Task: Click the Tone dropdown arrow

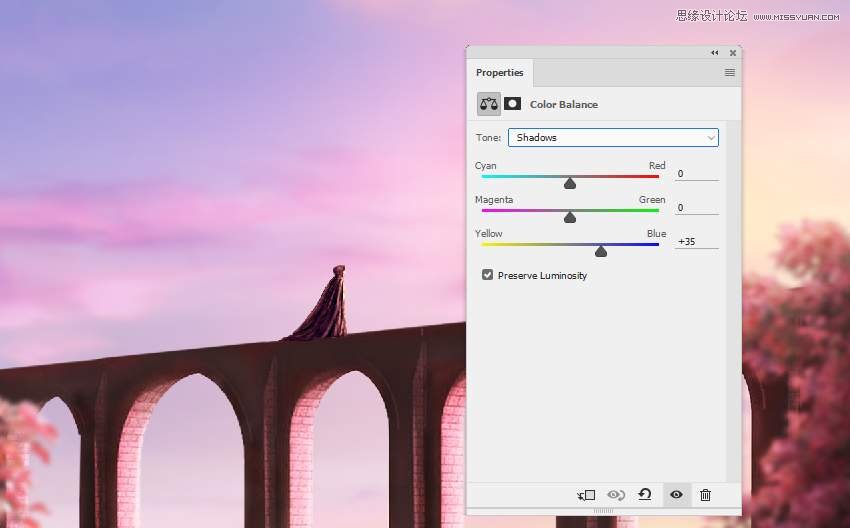Action: coord(711,138)
